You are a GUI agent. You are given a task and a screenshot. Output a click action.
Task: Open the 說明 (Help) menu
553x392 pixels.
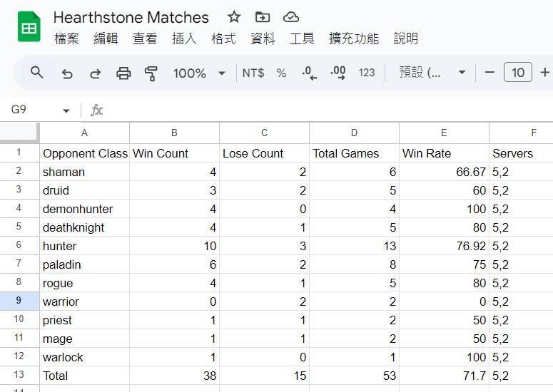click(405, 38)
